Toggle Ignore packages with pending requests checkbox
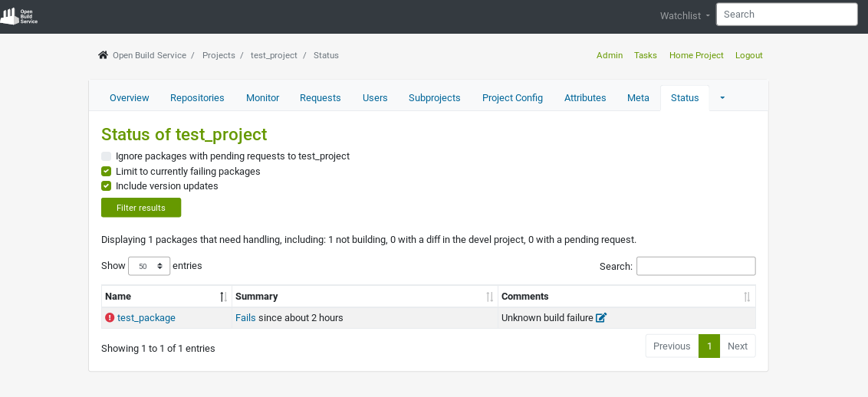The height and width of the screenshot is (397, 868). 107,156
